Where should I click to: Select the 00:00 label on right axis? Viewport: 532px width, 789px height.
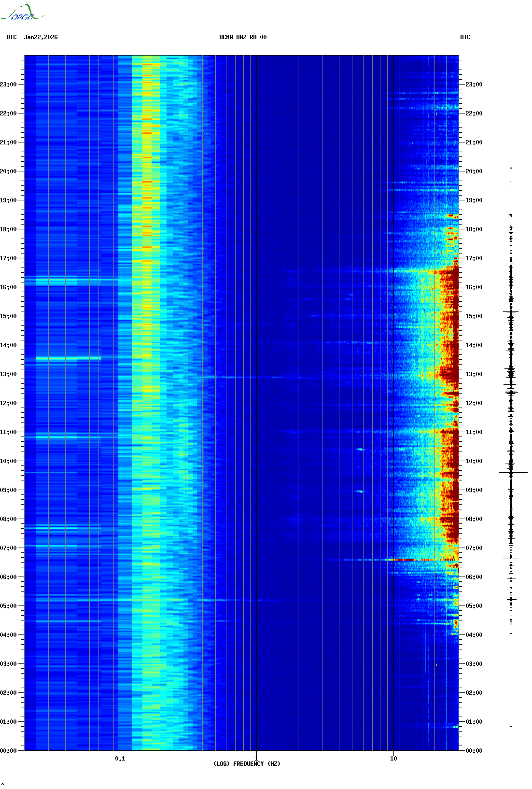click(474, 751)
